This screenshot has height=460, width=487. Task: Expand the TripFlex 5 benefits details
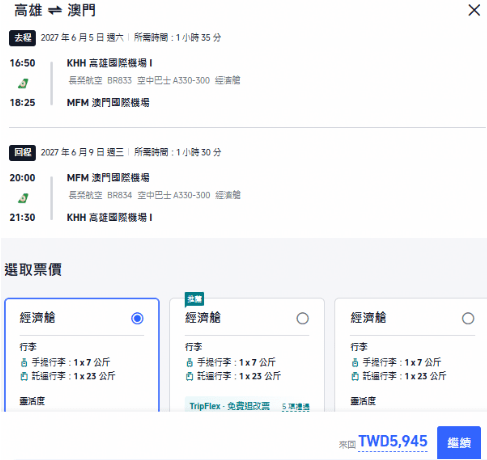296,407
